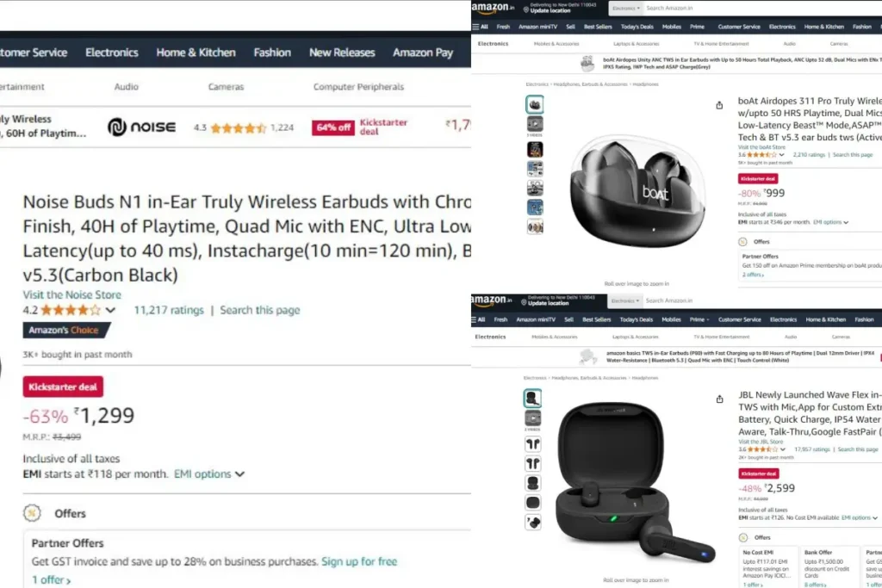The height and width of the screenshot is (588, 882).
Task: Open the hamburger All menu in top-right Amazon page
Action: click(x=481, y=27)
